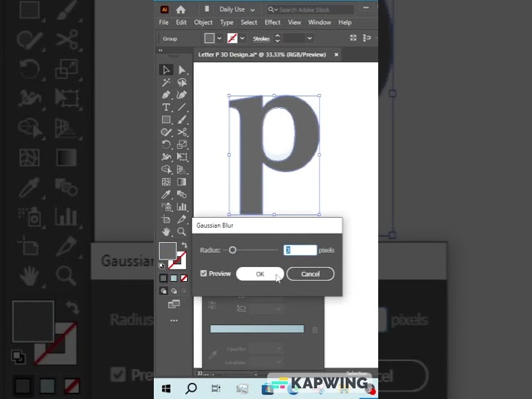Screen dimensions: 532x399
Task: Open the Stroke panel link
Action: (x=261, y=39)
